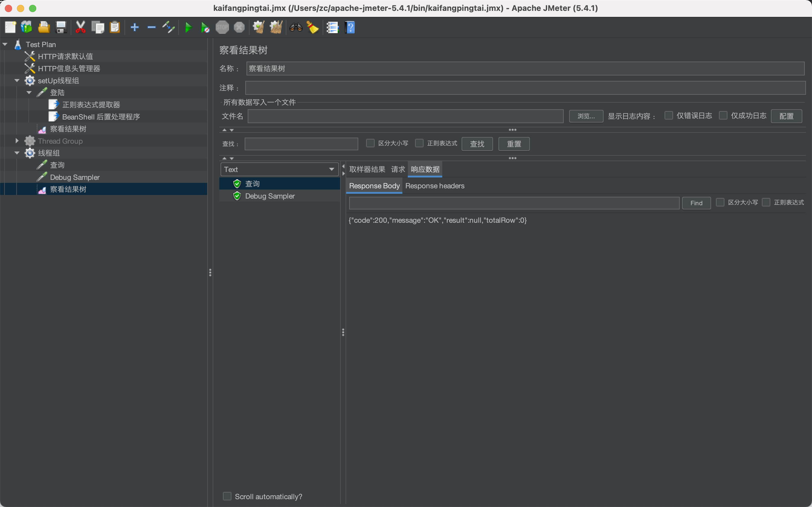
Task: Click the Save floppy disk icon
Action: click(61, 27)
